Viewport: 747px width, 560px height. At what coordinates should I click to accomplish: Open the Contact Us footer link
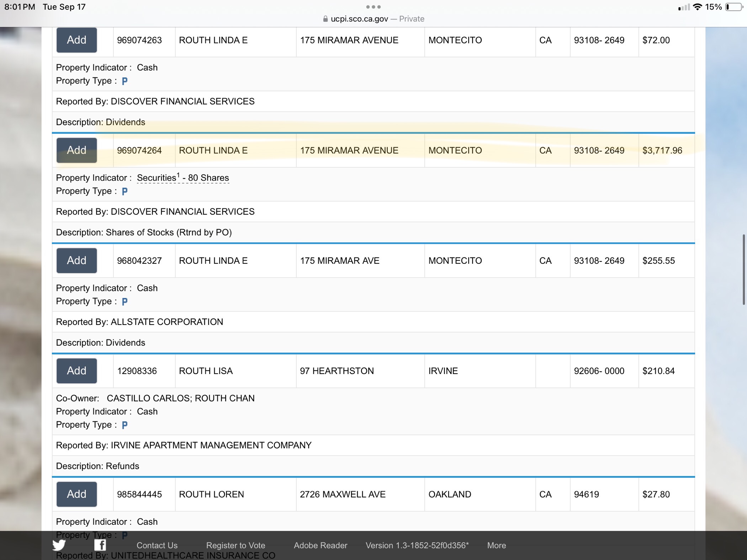tap(157, 545)
